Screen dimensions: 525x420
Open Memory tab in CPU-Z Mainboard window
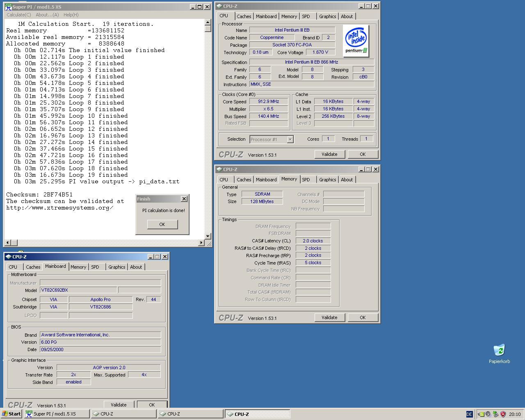(x=78, y=267)
